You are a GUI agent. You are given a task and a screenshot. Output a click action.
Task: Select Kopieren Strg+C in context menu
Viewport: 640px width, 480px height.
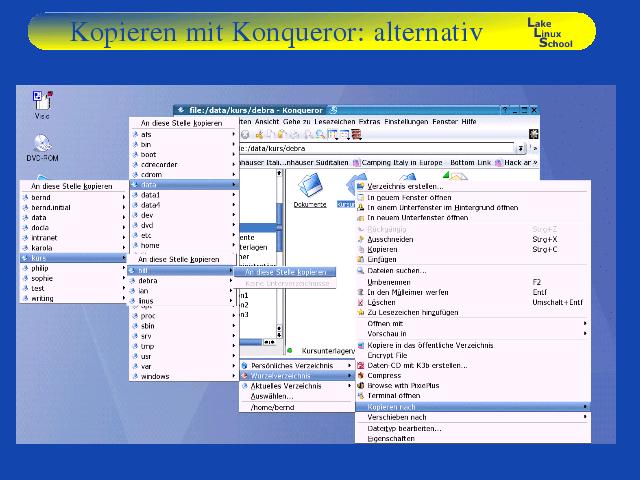point(473,249)
